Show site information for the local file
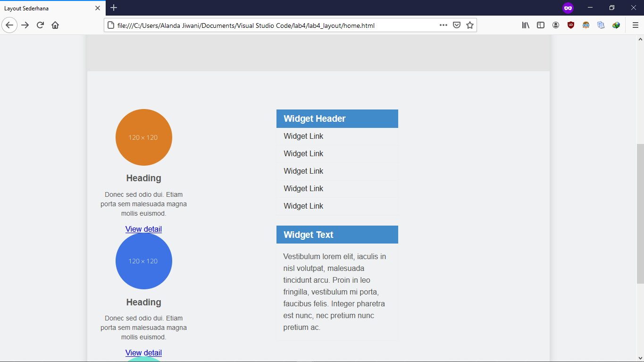Image resolution: width=644 pixels, height=362 pixels. (111, 25)
